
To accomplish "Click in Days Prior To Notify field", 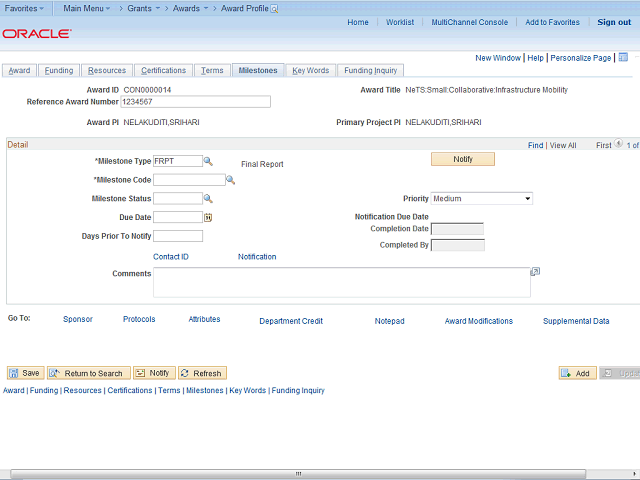I will (178, 236).
